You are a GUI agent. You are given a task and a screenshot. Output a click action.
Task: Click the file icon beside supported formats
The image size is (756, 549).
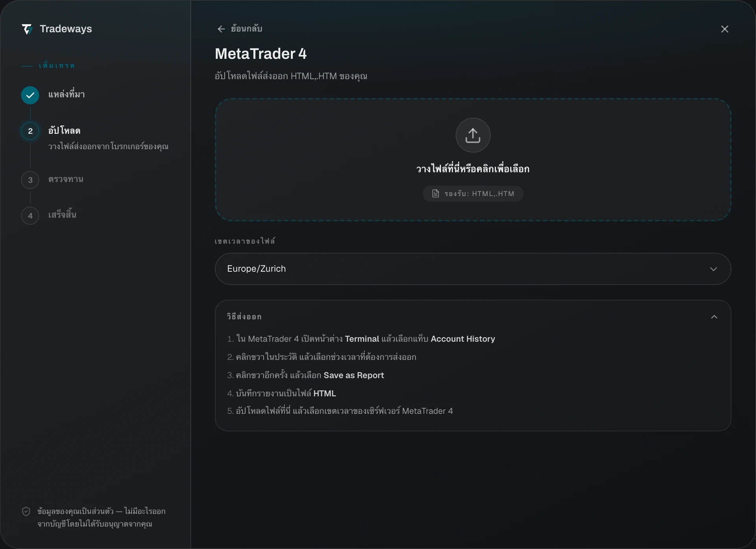(435, 193)
